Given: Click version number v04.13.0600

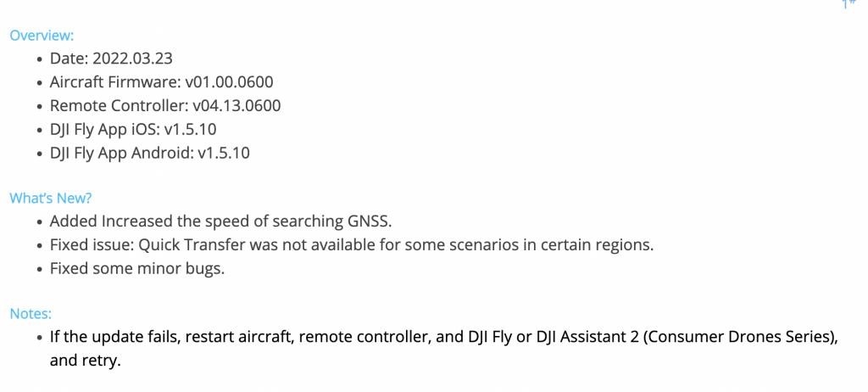Looking at the screenshot, I should 236,105.
